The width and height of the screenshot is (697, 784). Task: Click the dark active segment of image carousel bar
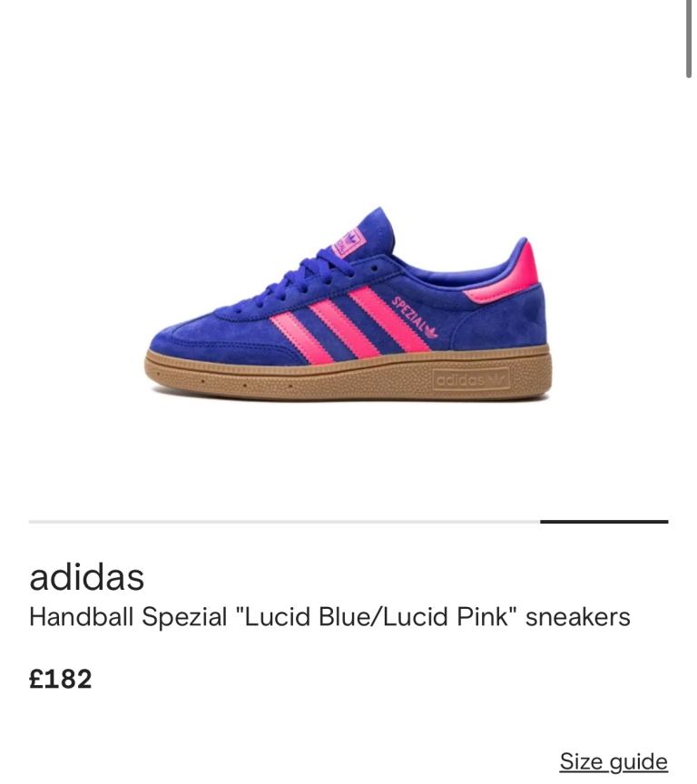tap(604, 522)
